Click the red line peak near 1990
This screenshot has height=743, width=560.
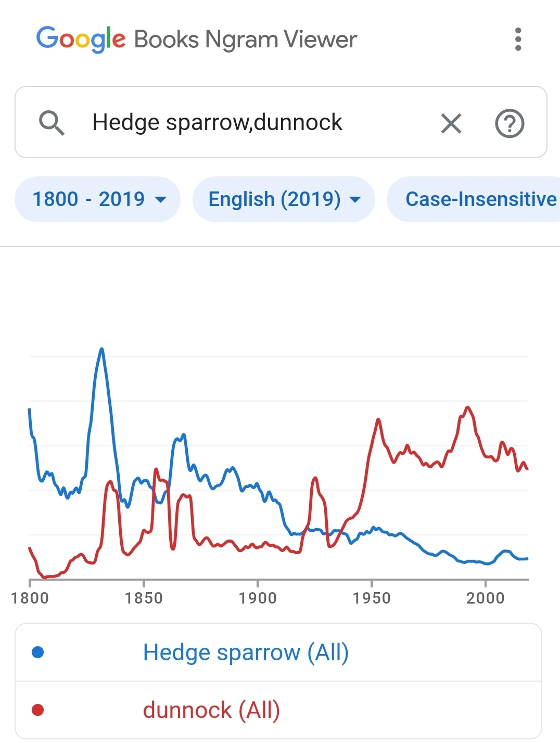click(x=467, y=407)
